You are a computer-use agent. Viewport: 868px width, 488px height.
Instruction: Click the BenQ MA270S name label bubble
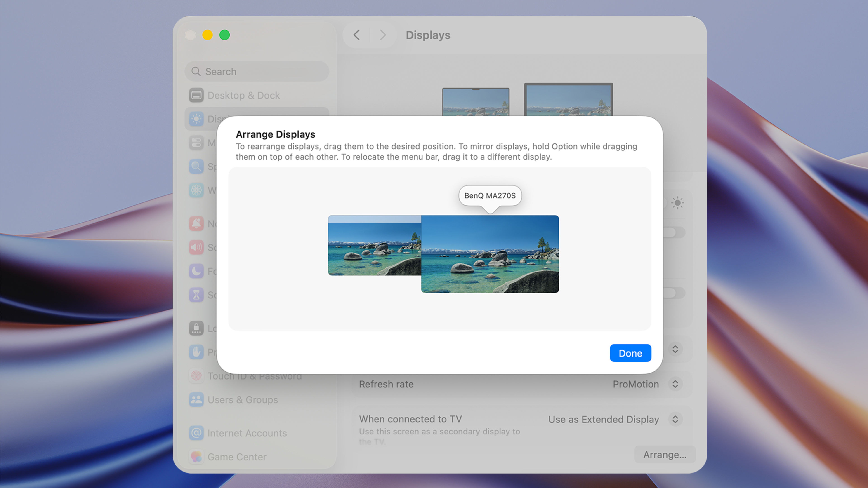[x=490, y=195]
